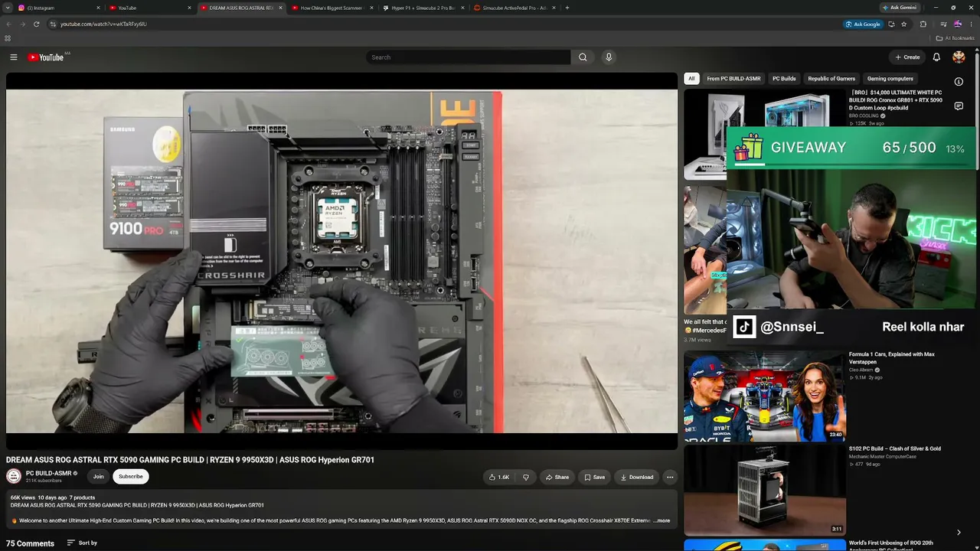Switch to Simucube ActivePedal Pro tab
This screenshot has height=551, width=980.
tap(513, 8)
